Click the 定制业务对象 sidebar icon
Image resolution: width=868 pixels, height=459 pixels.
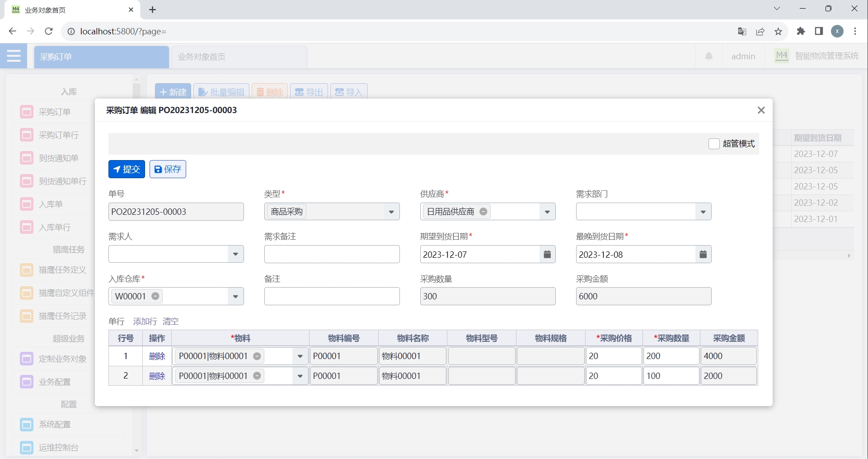click(27, 359)
